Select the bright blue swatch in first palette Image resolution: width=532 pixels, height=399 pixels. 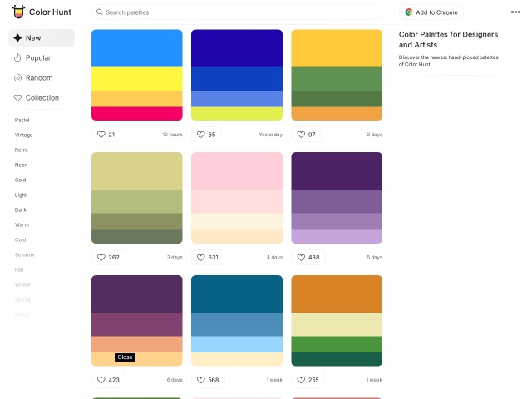pyautogui.click(x=136, y=48)
